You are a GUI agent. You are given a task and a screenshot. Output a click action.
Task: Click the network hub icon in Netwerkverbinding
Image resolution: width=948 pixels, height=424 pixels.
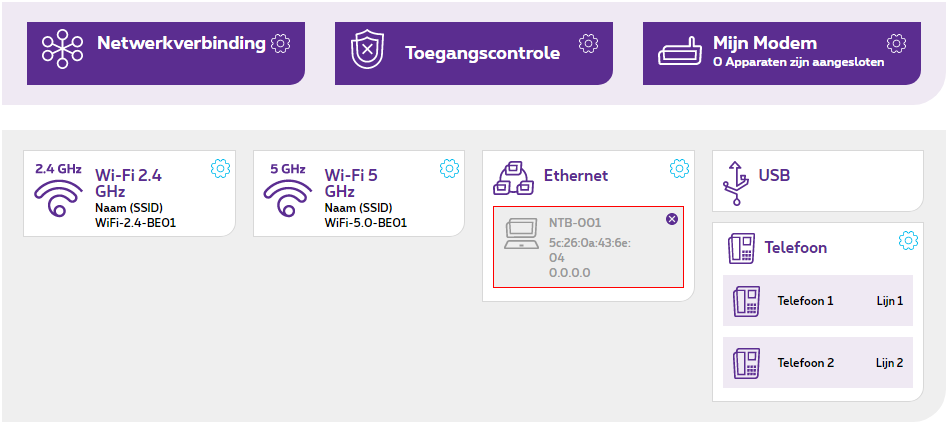pyautogui.click(x=62, y=49)
